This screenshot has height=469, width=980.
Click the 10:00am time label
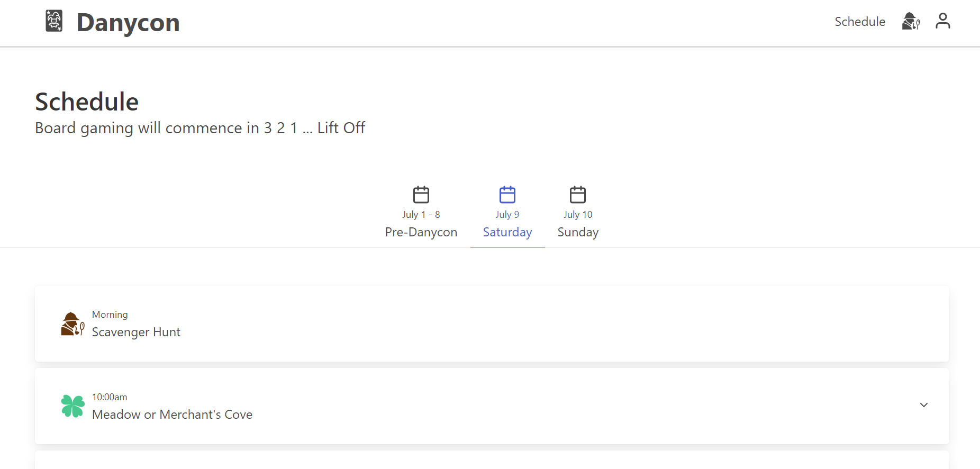[110, 397]
